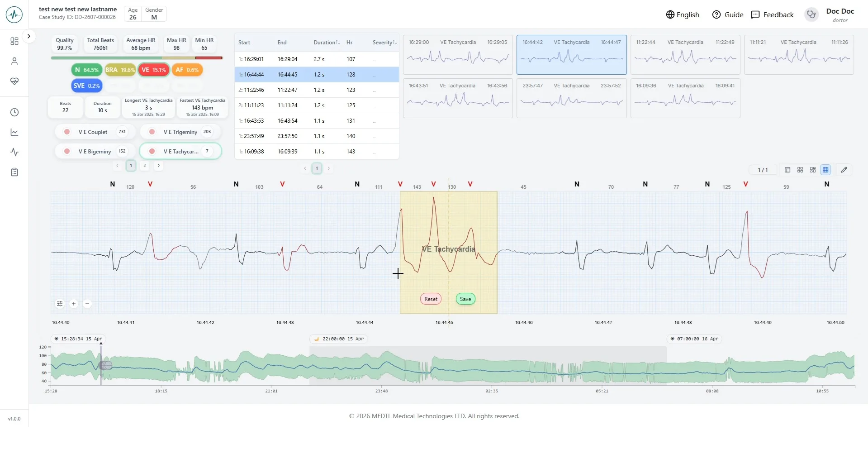Go to next event types page
The width and height of the screenshot is (868, 449).
159,166
